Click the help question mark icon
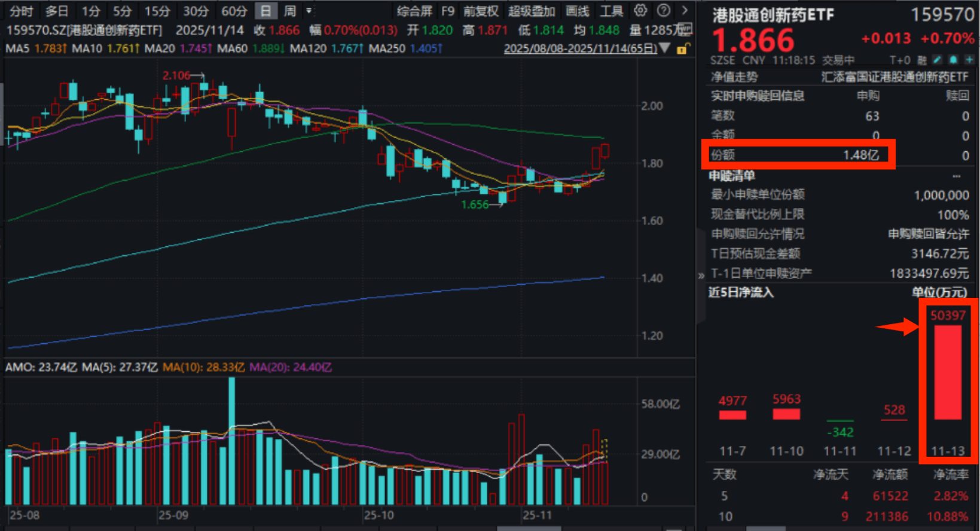Screen dimensions: 980x531 click(x=663, y=10)
